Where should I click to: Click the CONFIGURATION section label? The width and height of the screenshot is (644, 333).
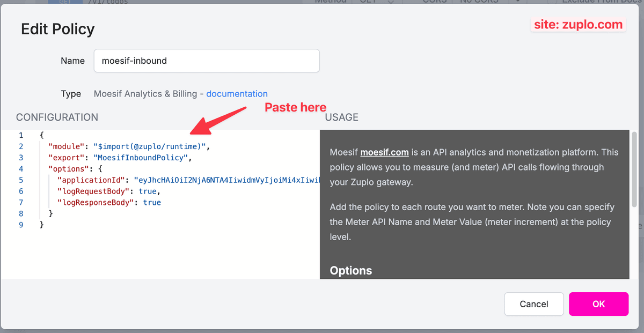(57, 117)
